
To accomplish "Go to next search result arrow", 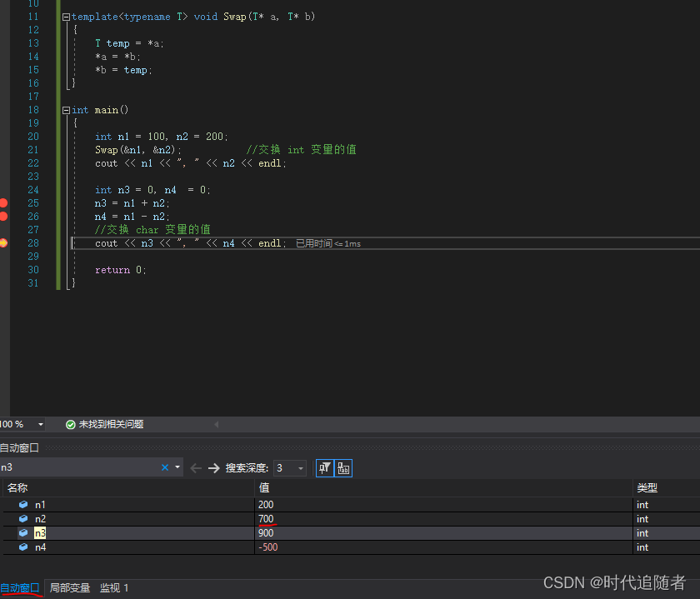I will pyautogui.click(x=214, y=467).
